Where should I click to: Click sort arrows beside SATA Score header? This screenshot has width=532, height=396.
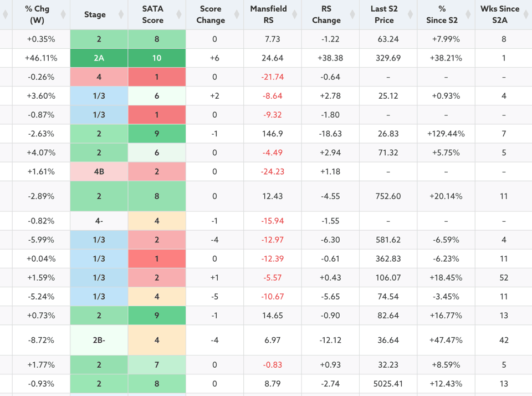pos(179,14)
